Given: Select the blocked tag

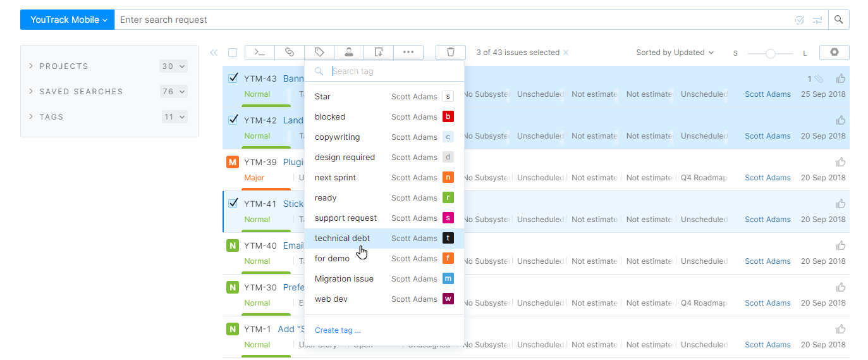Looking at the screenshot, I should tap(384, 117).
